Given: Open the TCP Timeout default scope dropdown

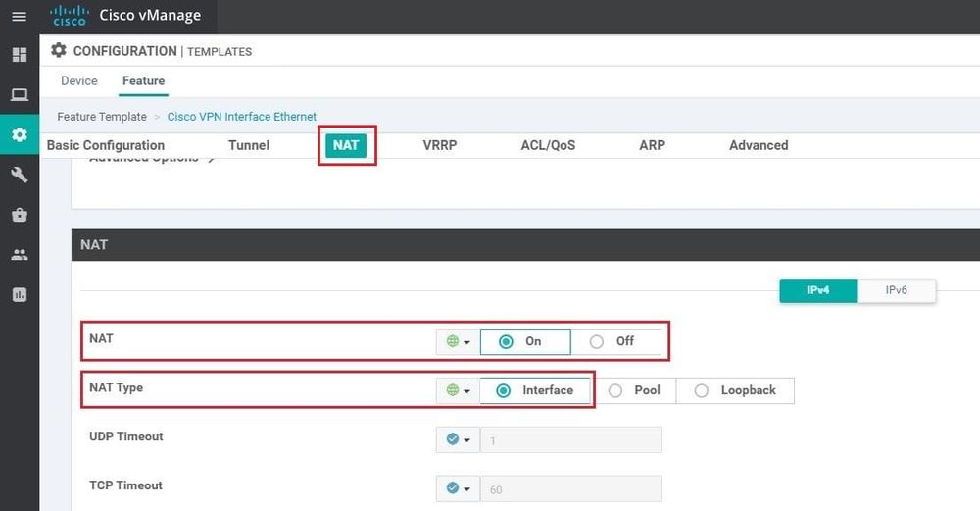Looking at the screenshot, I should [x=458, y=488].
